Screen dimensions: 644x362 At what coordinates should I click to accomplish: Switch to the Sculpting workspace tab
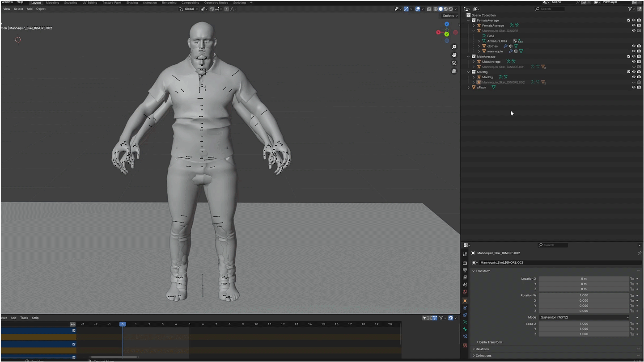tap(71, 3)
